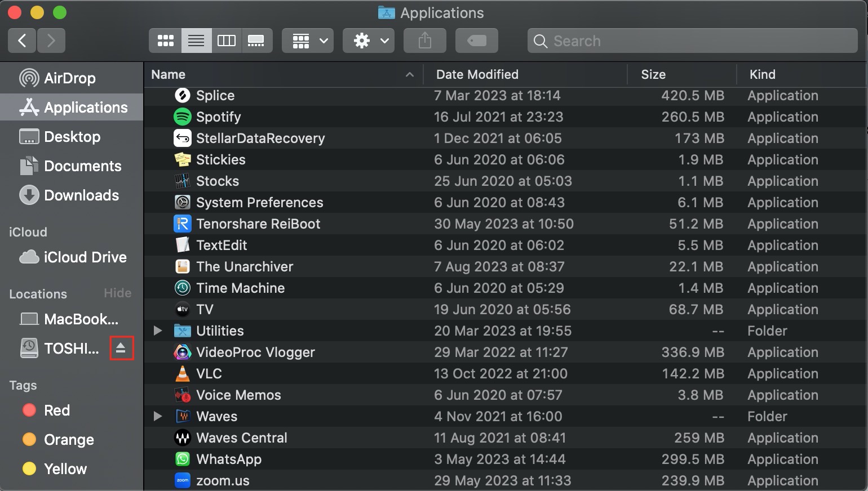The image size is (868, 491).
Task: Select the WhatsApp app icon
Action: point(182,459)
